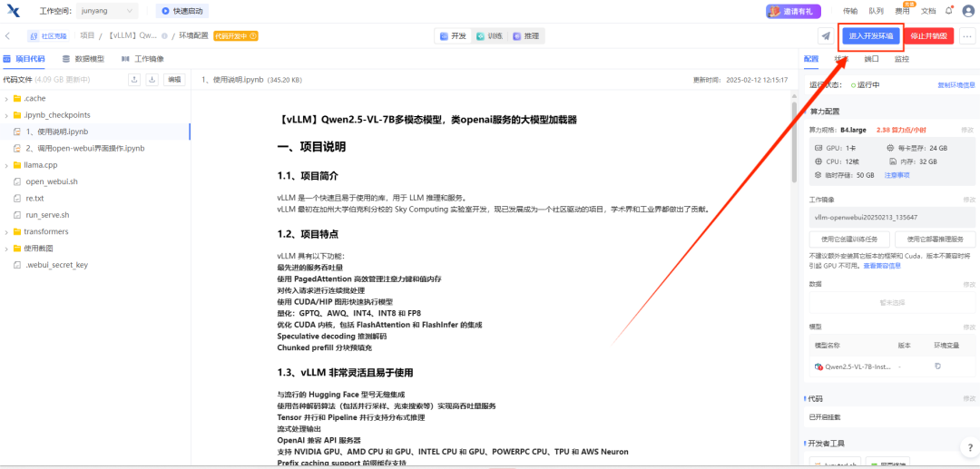Go back with the left arrow icon
980x469 pixels.
coord(7,36)
